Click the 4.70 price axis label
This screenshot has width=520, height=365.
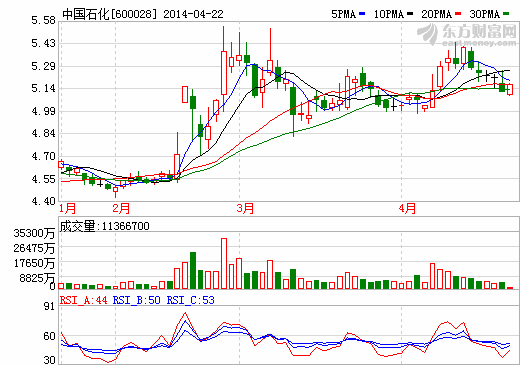pos(44,156)
